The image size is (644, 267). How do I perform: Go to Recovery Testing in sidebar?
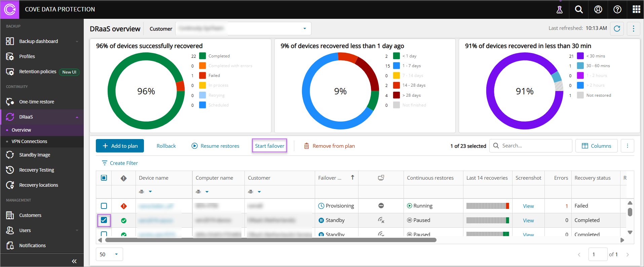[x=37, y=170]
